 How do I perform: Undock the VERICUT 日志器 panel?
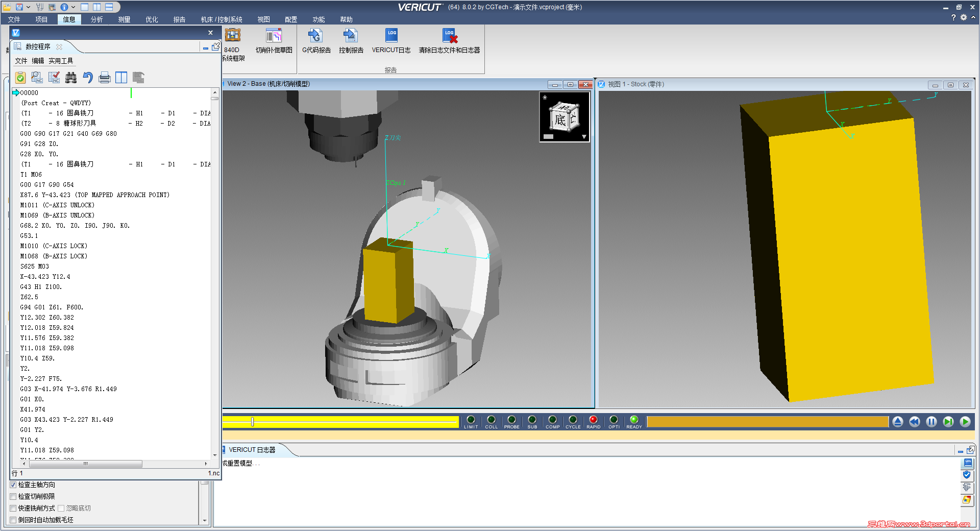click(971, 450)
